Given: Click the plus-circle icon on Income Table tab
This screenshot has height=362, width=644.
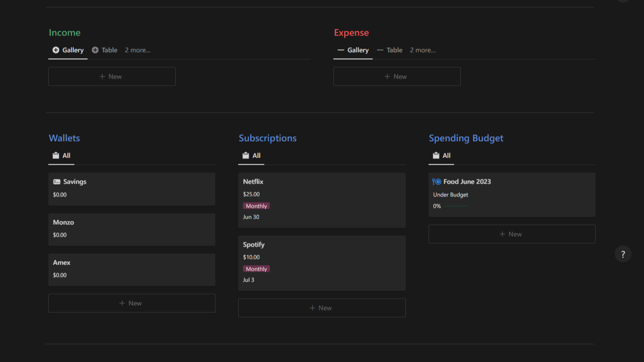Looking at the screenshot, I should tap(95, 50).
